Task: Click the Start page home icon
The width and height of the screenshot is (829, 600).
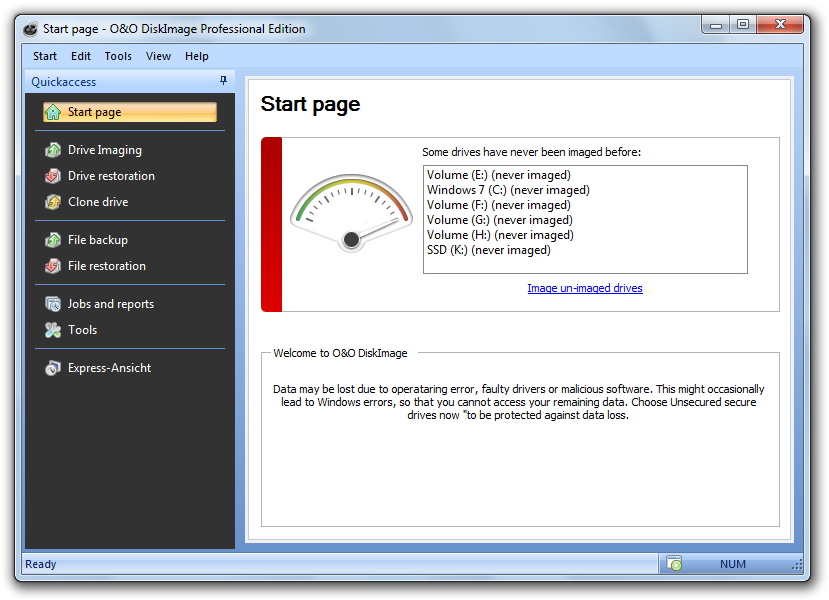Action: pyautogui.click(x=53, y=112)
